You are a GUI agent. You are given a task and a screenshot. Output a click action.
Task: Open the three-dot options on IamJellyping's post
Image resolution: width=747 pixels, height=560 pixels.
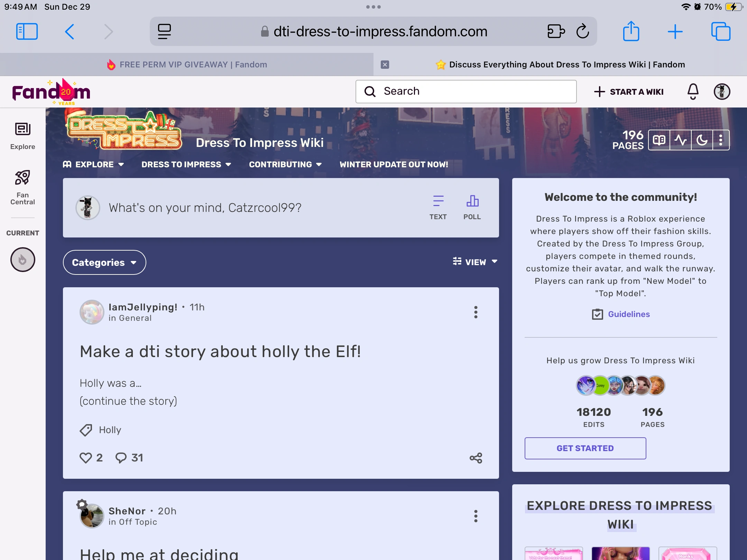point(476,312)
